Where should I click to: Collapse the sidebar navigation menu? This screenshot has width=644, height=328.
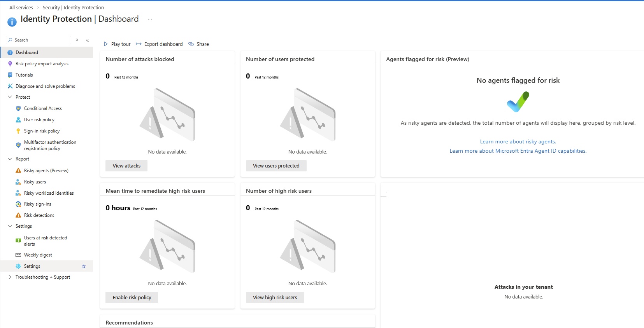(x=88, y=40)
